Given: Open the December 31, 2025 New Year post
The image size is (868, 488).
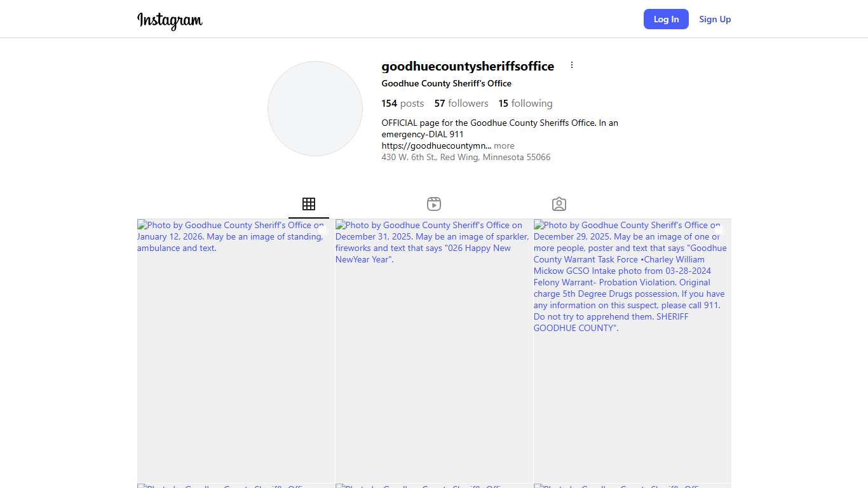Looking at the screenshot, I should coord(434,351).
